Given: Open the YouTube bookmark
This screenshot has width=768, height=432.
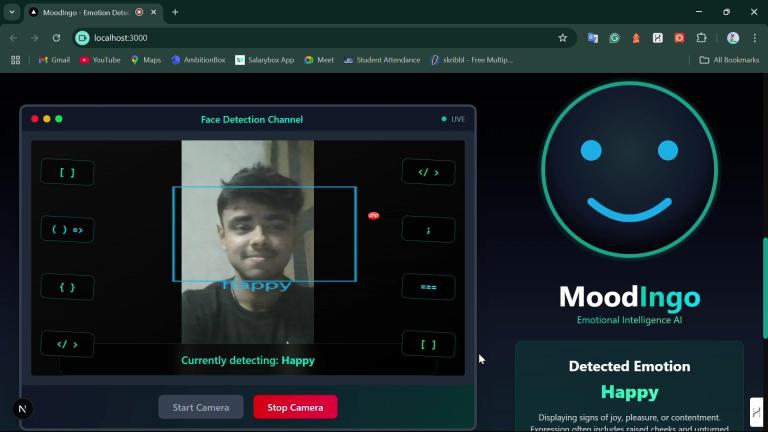Looking at the screenshot, I should tap(100, 60).
